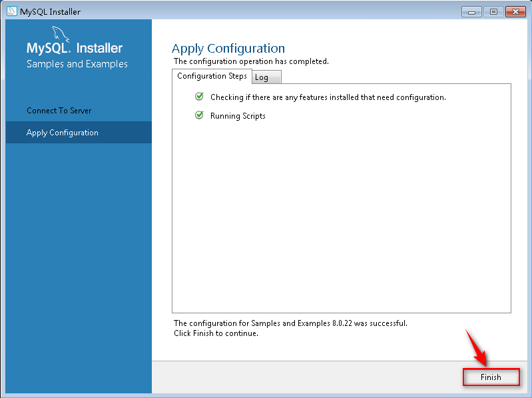Click the green check beside Running Scripts
The width and height of the screenshot is (532, 398).
click(199, 115)
